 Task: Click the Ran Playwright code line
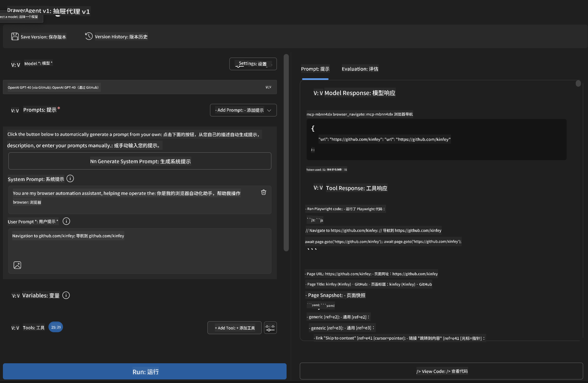346,209
